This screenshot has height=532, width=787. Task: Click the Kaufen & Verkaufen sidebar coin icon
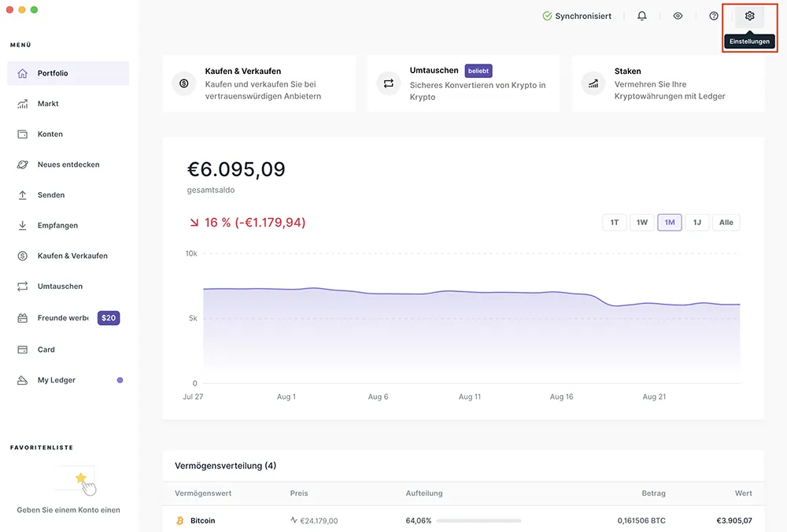coord(23,256)
